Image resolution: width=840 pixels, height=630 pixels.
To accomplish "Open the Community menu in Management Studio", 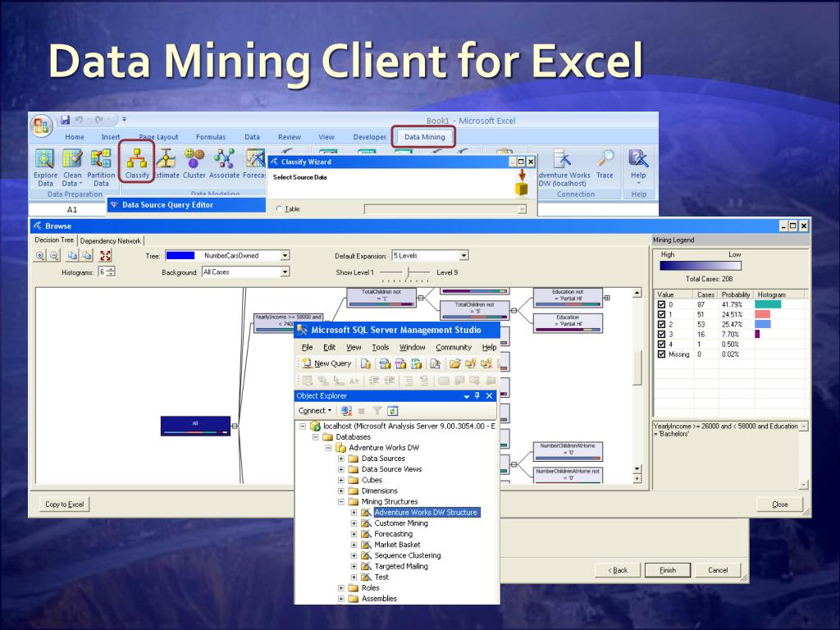I will (453, 347).
